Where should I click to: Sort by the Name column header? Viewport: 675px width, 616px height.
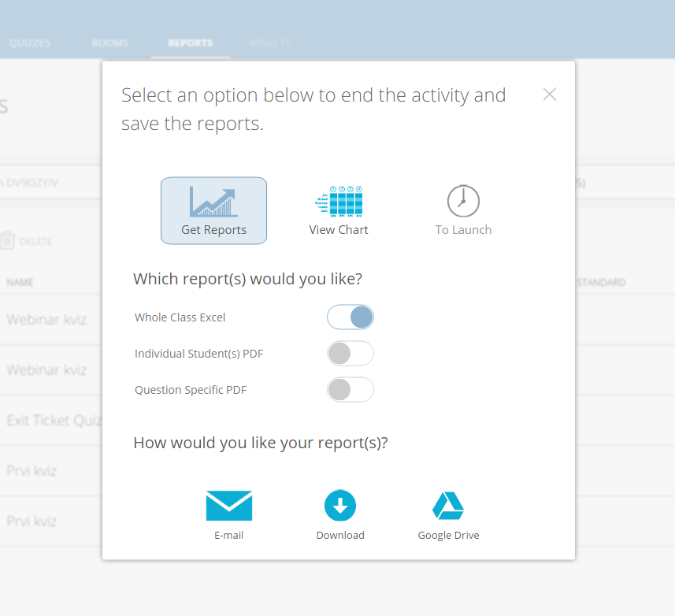tap(20, 282)
